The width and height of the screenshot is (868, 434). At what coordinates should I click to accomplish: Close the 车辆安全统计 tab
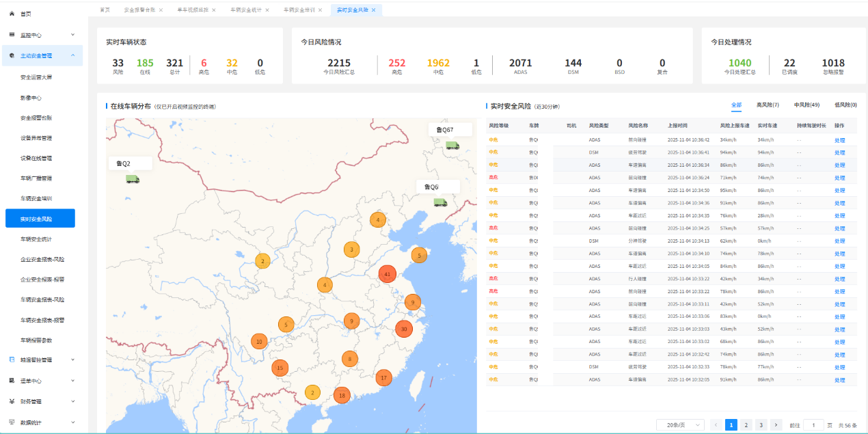pos(267,10)
